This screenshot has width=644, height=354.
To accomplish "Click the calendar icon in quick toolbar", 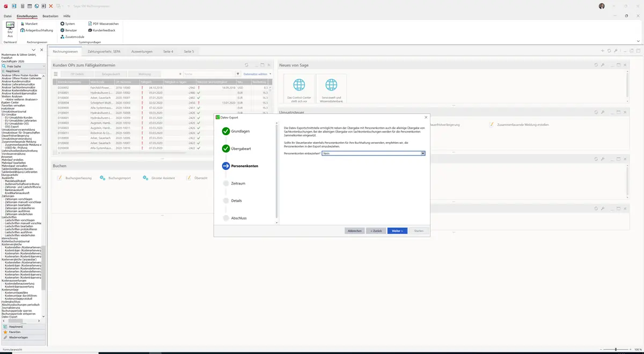I will point(30,6).
